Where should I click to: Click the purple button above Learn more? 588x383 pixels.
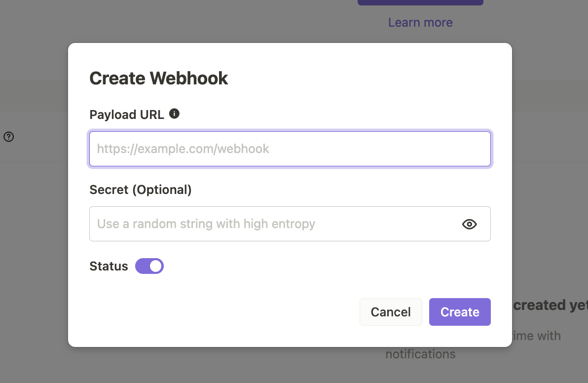coord(420,2)
